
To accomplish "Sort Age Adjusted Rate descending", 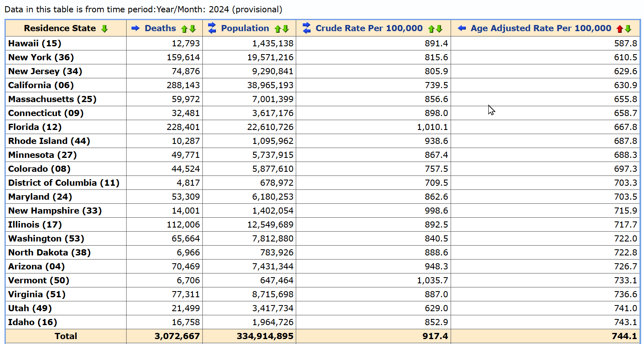I will pos(628,29).
